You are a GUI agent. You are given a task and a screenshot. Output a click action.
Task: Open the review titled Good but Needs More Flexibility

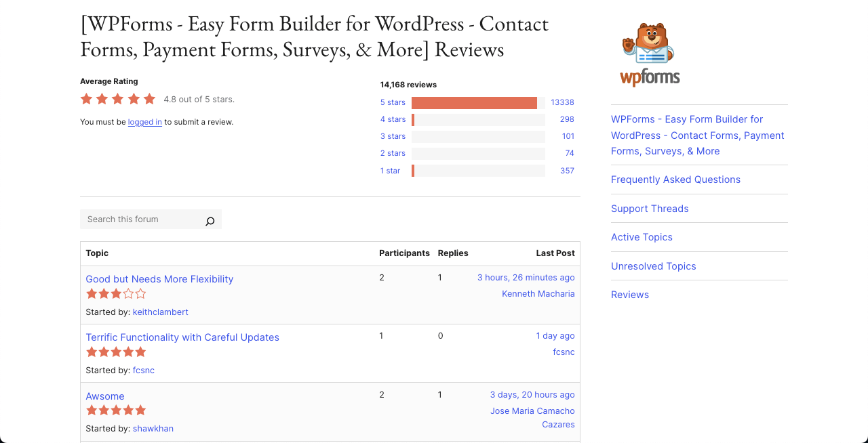159,279
